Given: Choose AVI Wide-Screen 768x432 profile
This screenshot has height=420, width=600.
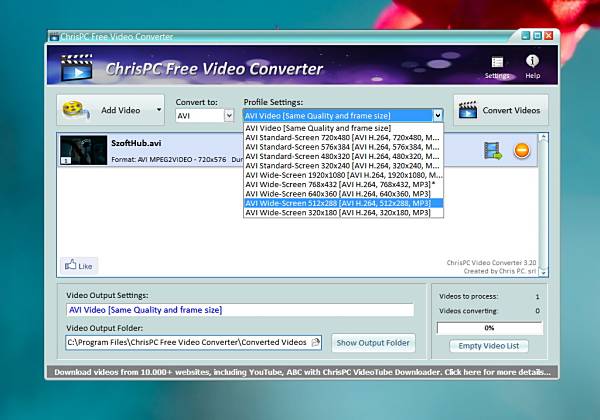Looking at the screenshot, I should (343, 184).
